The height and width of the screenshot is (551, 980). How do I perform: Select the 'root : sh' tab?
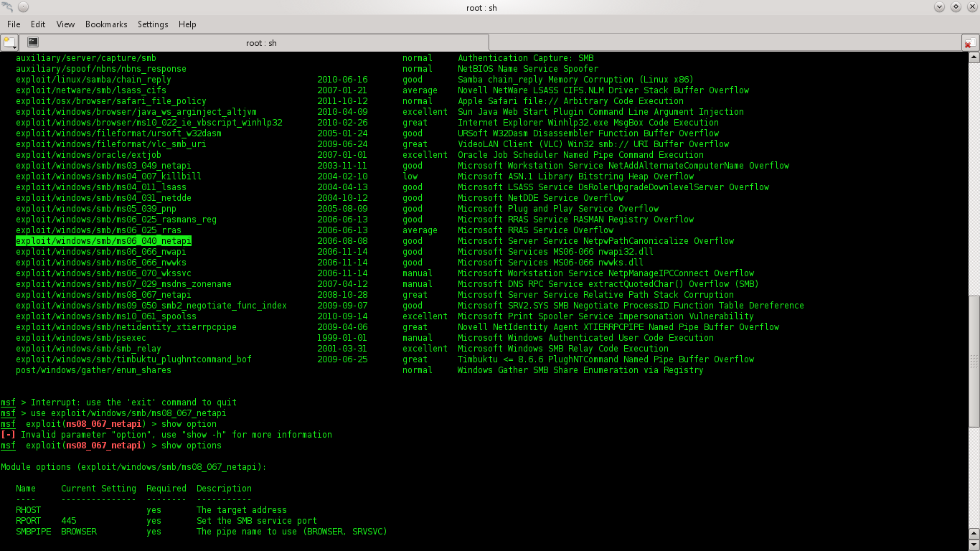255,42
